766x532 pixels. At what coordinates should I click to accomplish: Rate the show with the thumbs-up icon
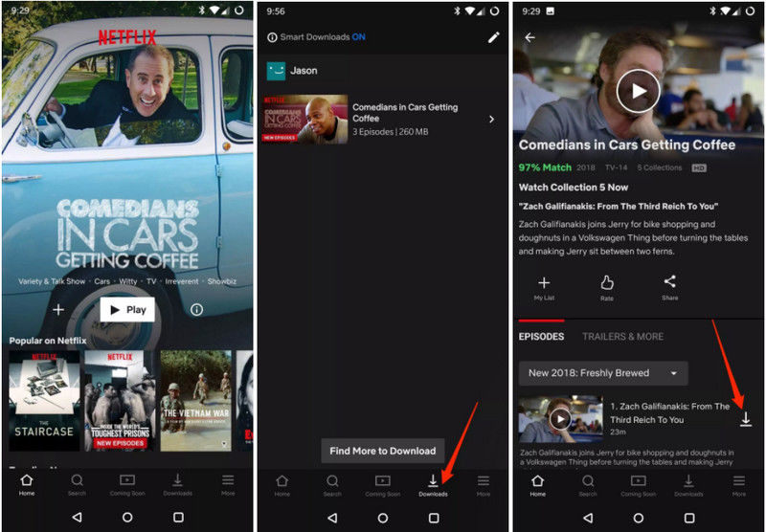(606, 286)
